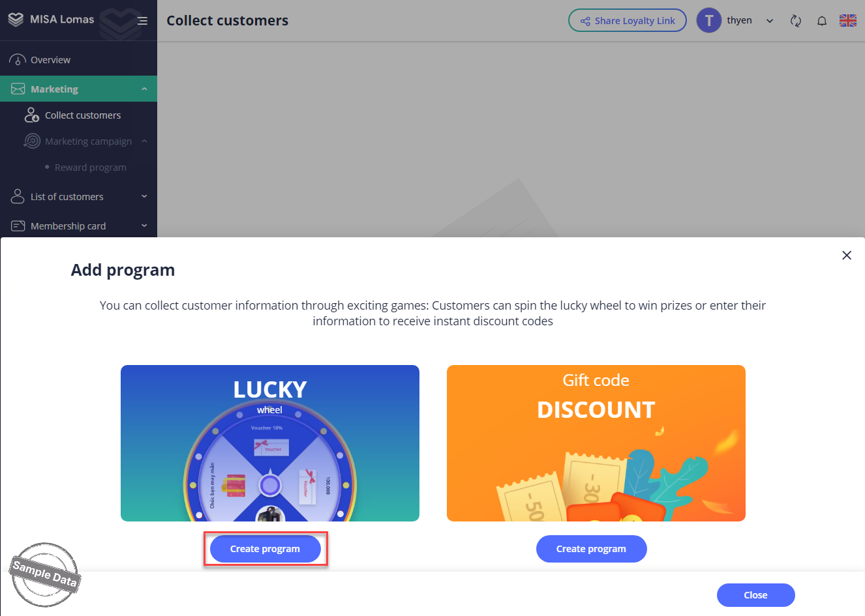Open notifications bell icon
The width and height of the screenshot is (865, 616).
(822, 21)
